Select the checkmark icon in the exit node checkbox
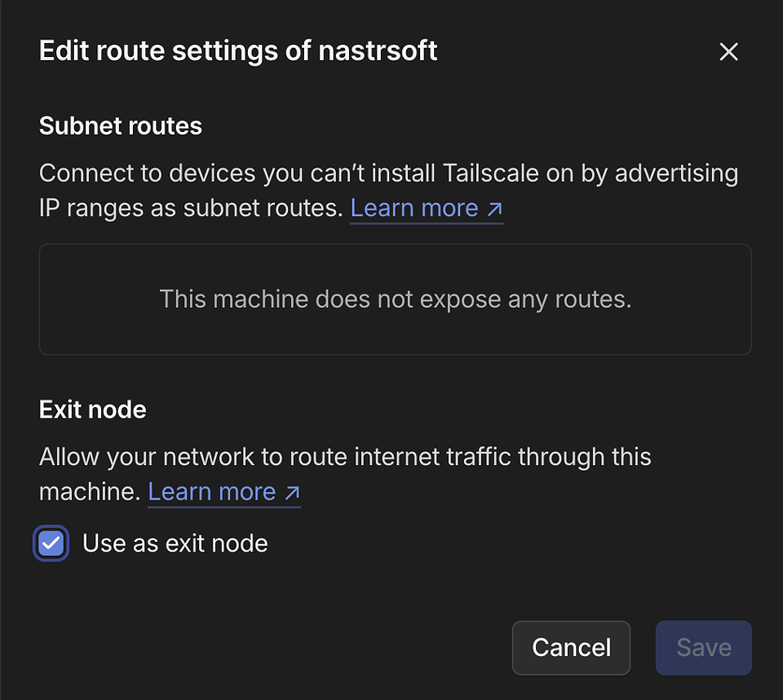The height and width of the screenshot is (700, 783). click(x=51, y=543)
